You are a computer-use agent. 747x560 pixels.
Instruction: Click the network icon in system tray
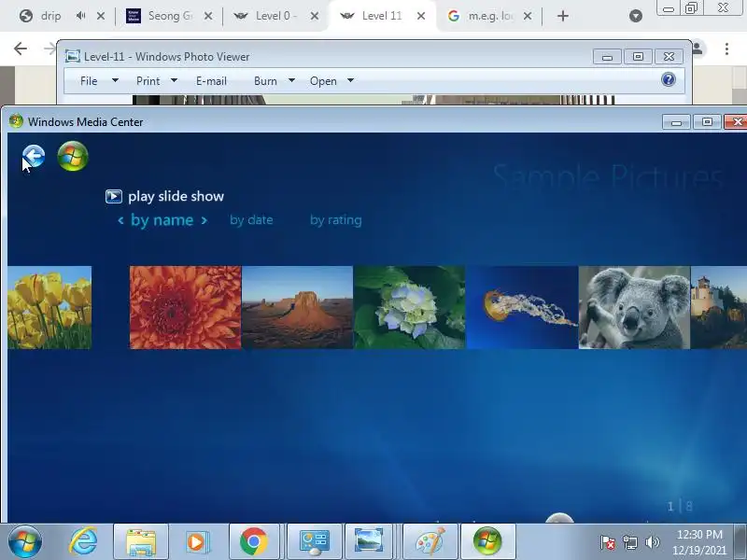629,542
